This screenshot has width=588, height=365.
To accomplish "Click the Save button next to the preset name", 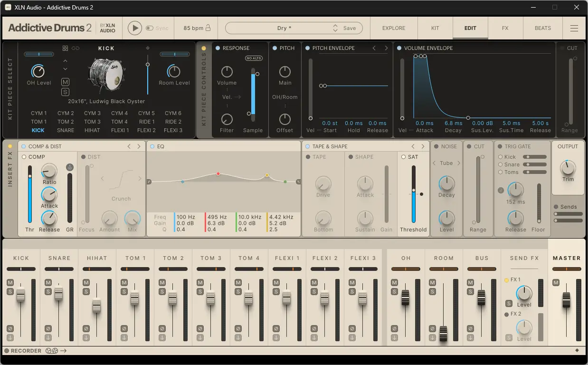I will click(350, 28).
